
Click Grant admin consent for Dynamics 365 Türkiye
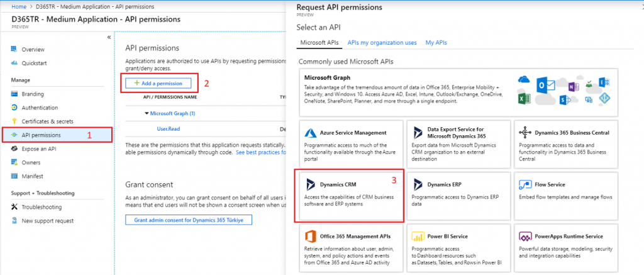189,220
